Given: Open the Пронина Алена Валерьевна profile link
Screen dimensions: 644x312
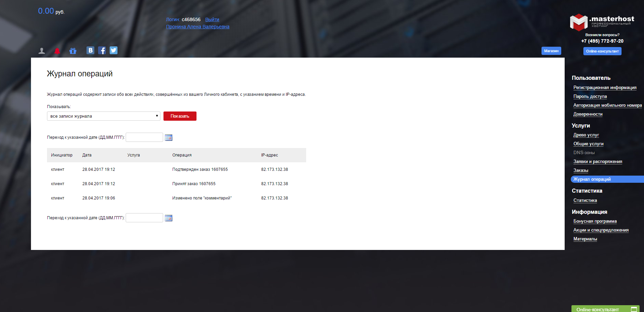Looking at the screenshot, I should tap(198, 27).
